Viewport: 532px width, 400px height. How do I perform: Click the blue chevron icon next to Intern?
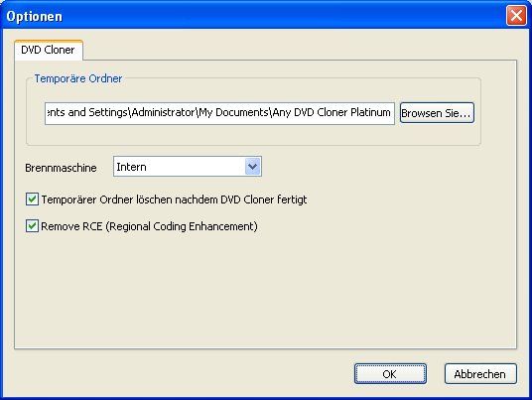coord(252,167)
